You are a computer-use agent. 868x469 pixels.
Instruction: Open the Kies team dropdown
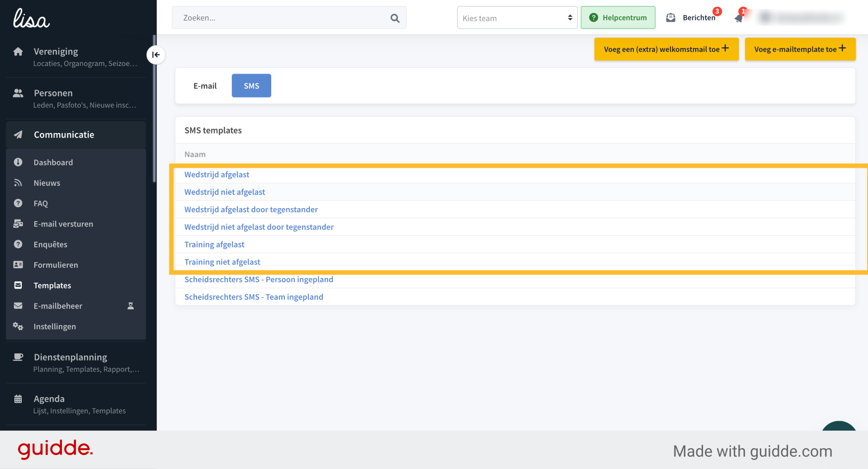tap(517, 18)
